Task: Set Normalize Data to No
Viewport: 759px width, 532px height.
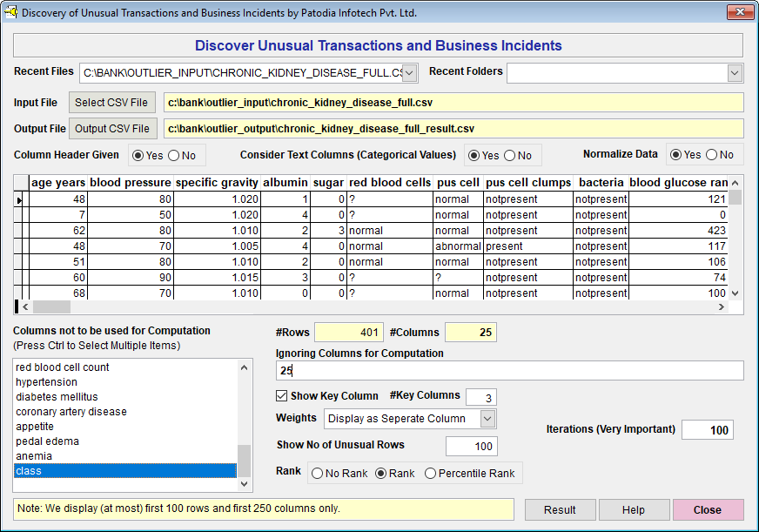Action: (711, 155)
